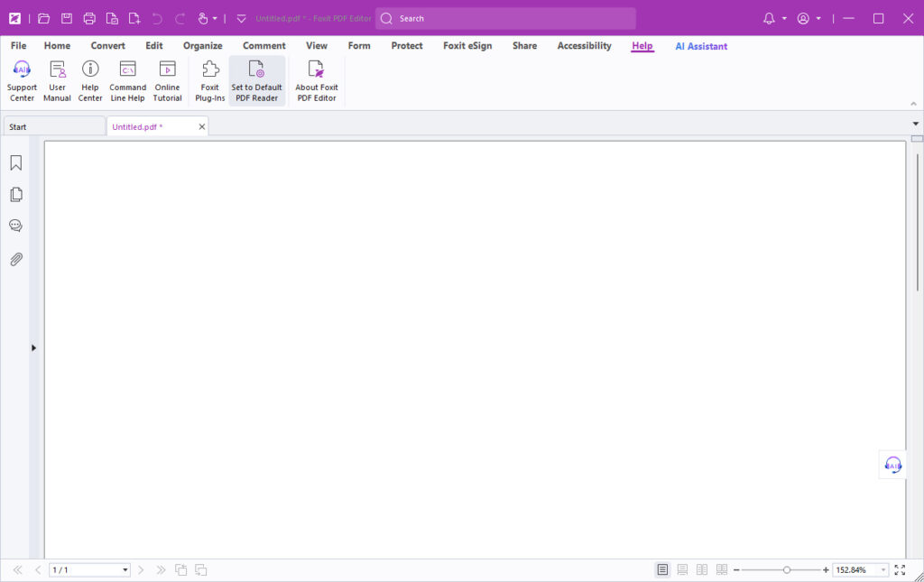
Task: Click the Print icon in title bar
Action: 89,18
